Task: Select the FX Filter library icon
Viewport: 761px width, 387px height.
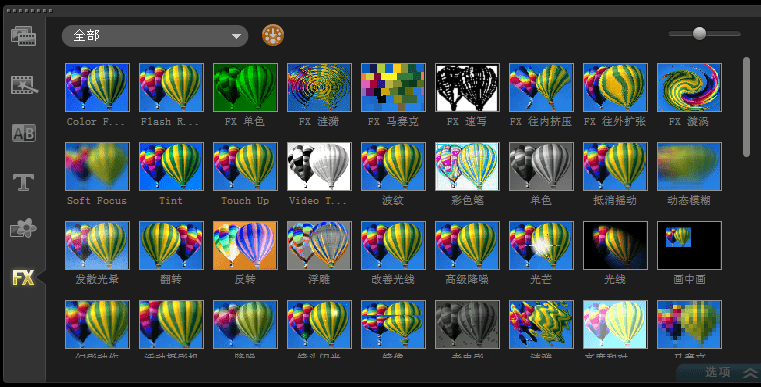Action: 23,278
